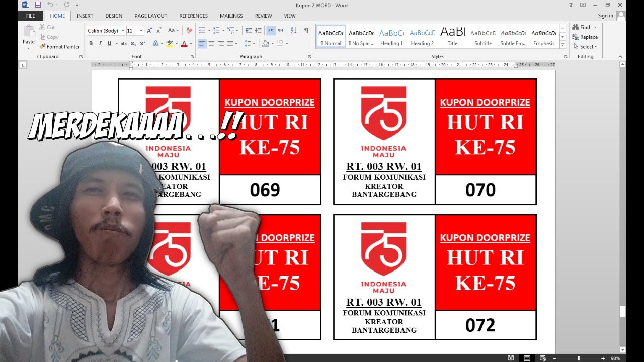Open Ribbon Display Options
Viewport: 644px width, 362px height.
[x=583, y=5]
